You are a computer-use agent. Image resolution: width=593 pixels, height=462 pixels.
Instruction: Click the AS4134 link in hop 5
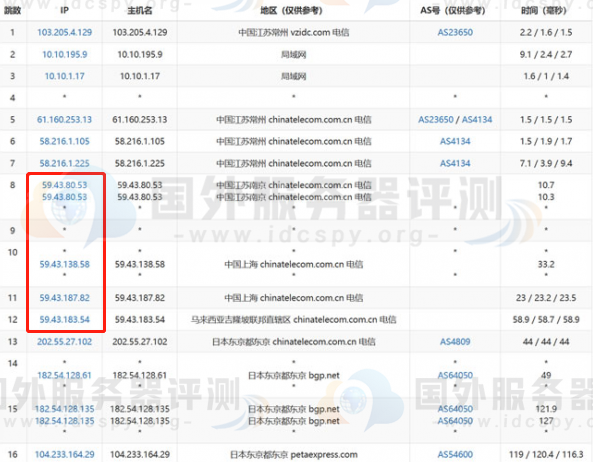coord(477,120)
